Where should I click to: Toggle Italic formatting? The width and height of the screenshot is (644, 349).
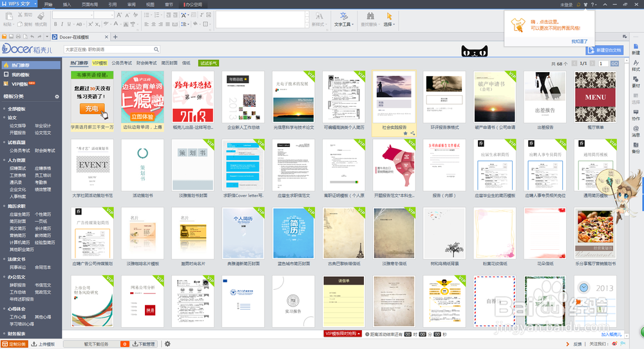pos(62,24)
